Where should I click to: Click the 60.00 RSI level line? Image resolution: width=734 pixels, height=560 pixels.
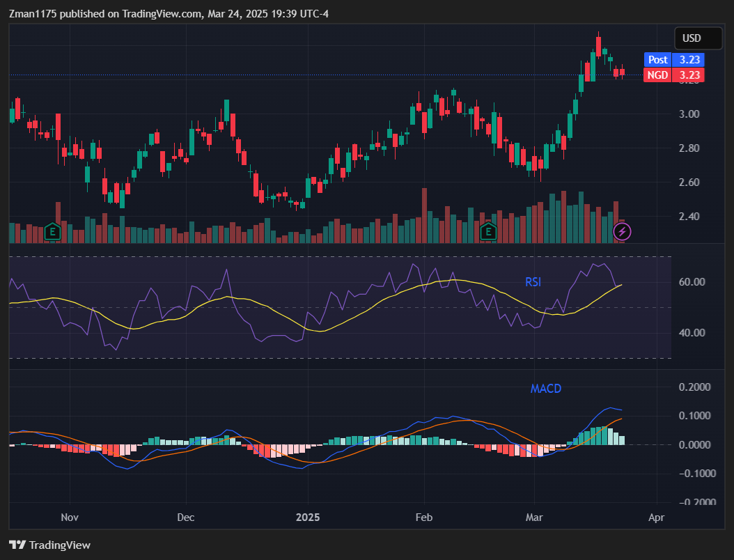click(692, 282)
